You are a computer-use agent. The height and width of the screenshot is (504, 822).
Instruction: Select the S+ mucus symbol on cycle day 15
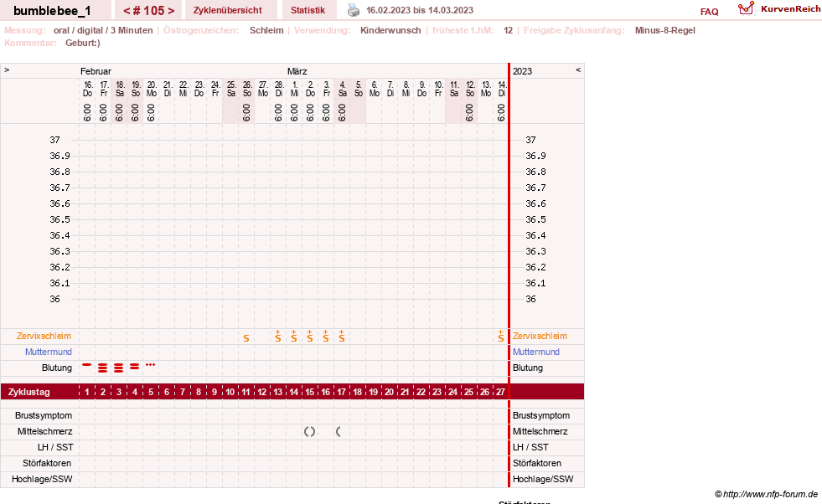310,336
